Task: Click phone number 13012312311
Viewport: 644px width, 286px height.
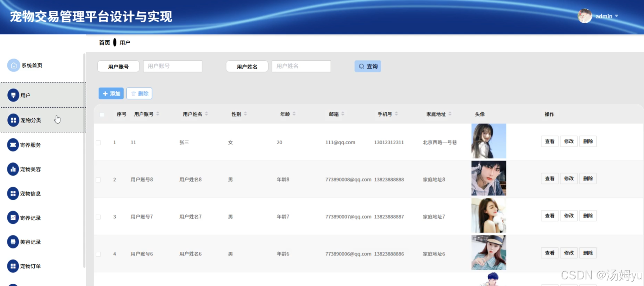Action: point(389,142)
